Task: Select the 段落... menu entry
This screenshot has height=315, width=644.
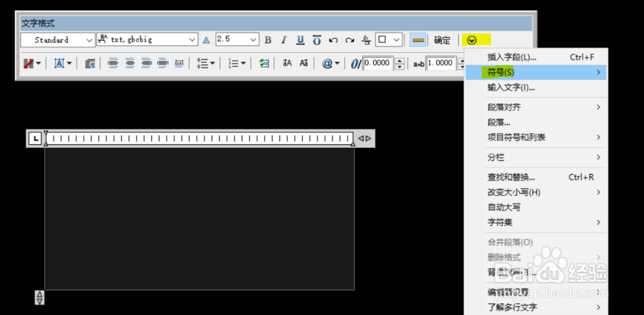Action: 536,122
